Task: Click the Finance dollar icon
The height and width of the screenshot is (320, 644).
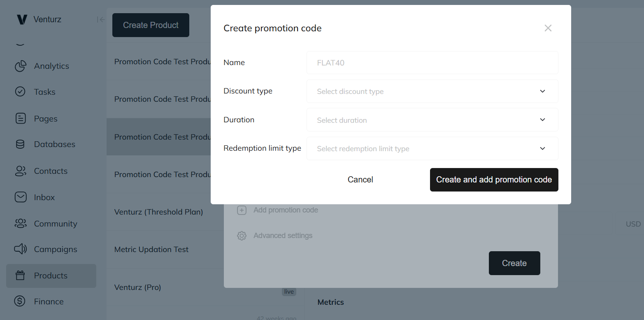Action: click(x=20, y=301)
